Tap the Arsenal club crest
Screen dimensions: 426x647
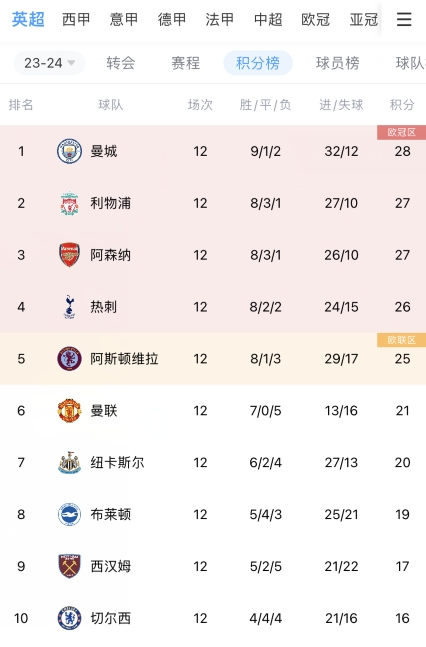tap(69, 255)
